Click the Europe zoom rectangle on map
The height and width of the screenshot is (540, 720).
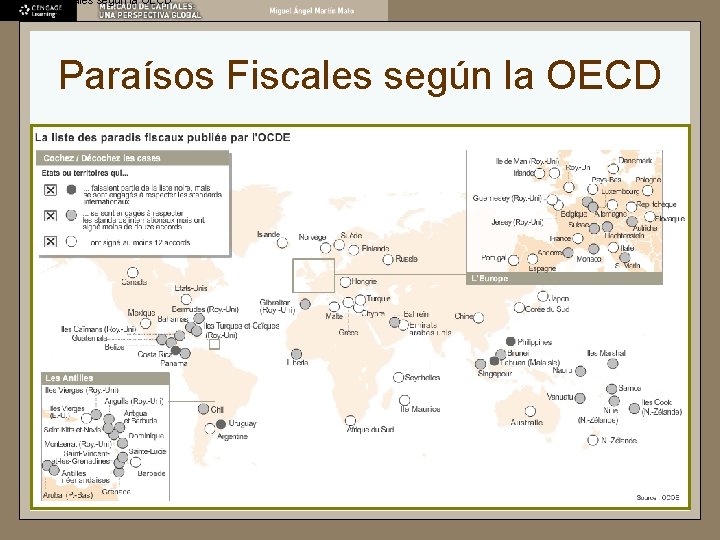(x=314, y=276)
